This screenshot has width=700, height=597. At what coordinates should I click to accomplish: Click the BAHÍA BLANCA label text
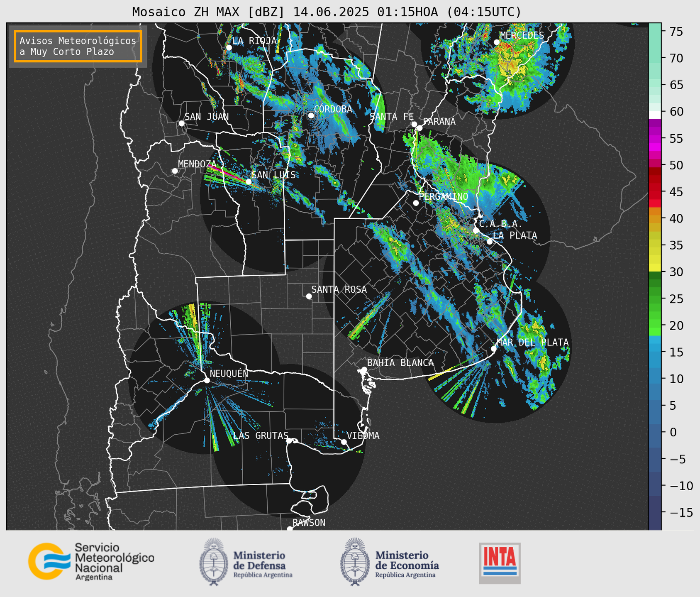click(400, 363)
